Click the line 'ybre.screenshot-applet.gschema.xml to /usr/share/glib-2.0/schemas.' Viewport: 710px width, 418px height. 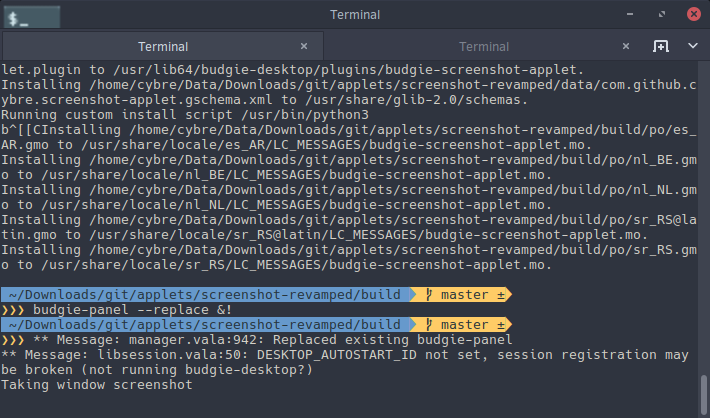(264, 100)
